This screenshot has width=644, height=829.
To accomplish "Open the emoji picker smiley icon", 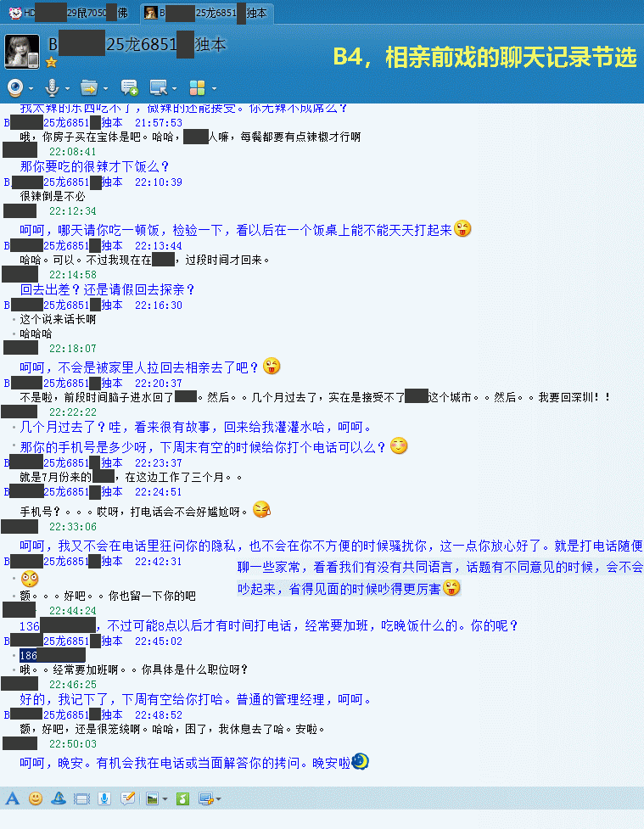I will [36, 798].
